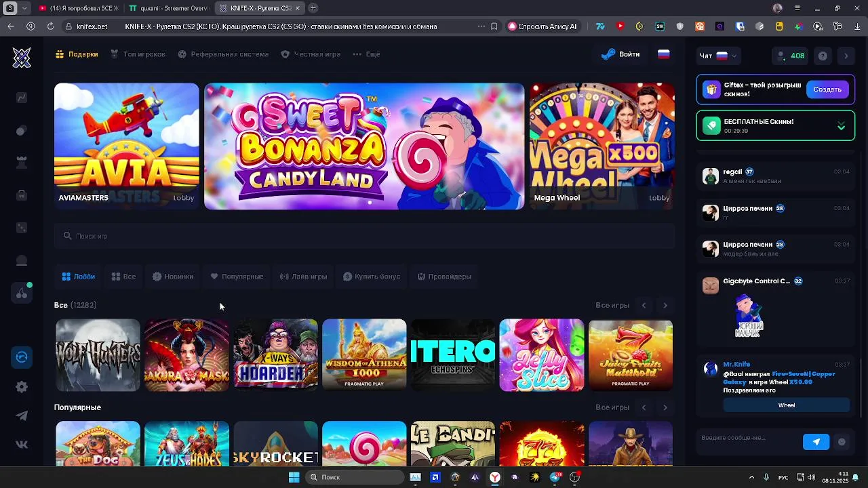Screen dimensions: 868x488
Task: Open Честная игра menu item
Action: (x=311, y=54)
